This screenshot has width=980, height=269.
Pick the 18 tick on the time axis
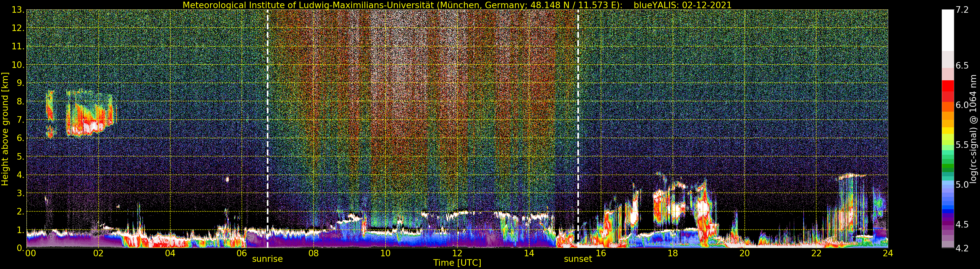coord(672,253)
